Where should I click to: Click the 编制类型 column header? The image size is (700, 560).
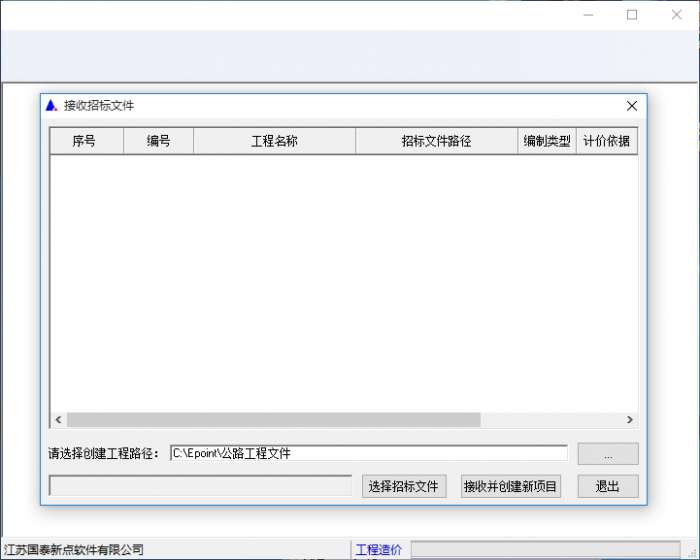(x=547, y=141)
